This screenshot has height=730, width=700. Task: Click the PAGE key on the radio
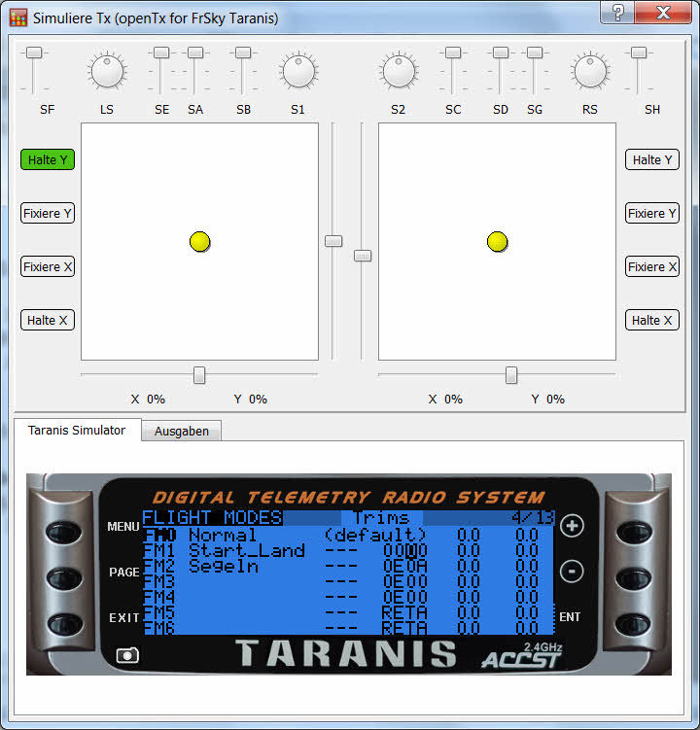point(63,578)
